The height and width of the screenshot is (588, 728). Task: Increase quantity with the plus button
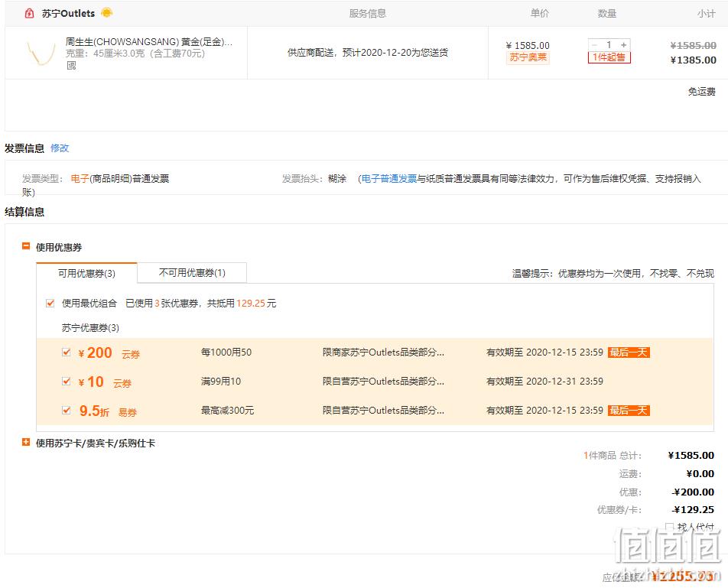coord(624,45)
